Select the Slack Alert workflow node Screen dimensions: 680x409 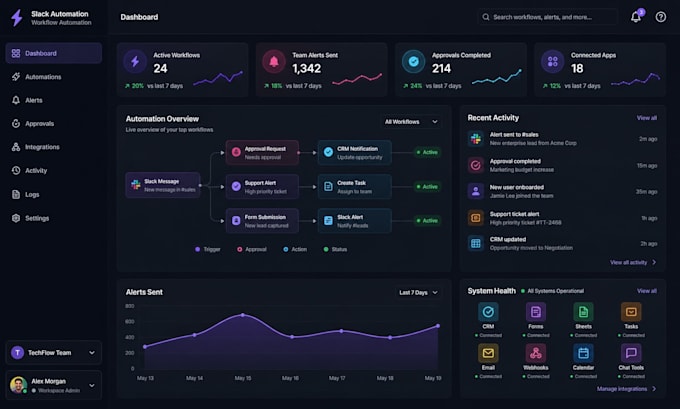(x=354, y=221)
